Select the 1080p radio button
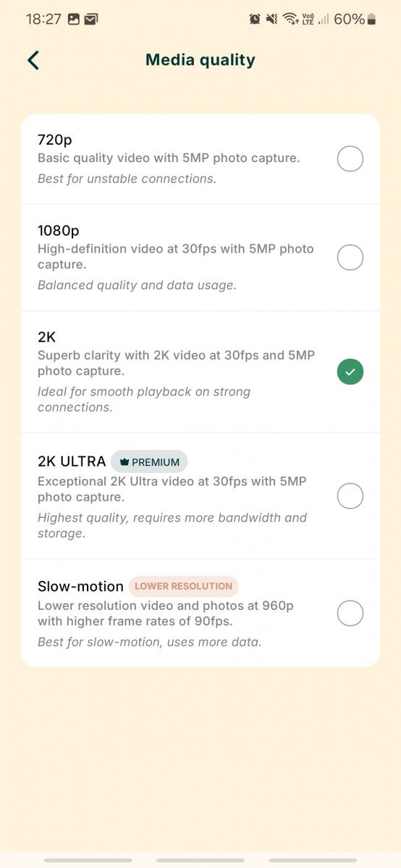This screenshot has height=868, width=401. coord(350,258)
